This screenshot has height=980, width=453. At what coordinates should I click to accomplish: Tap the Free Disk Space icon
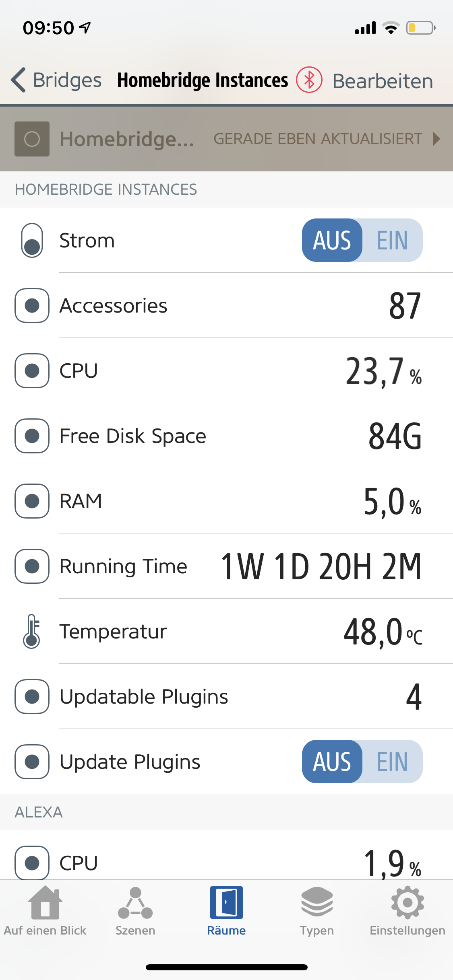32,436
